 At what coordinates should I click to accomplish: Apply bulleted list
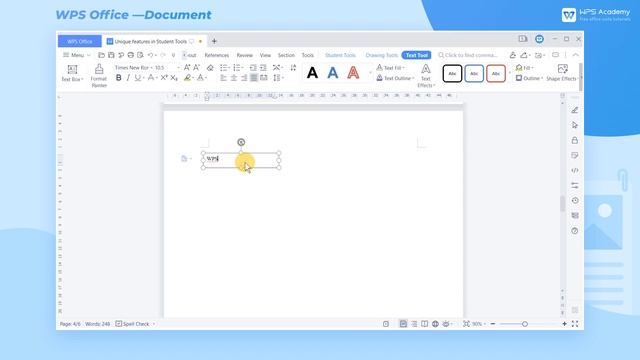pyautogui.click(x=223, y=67)
